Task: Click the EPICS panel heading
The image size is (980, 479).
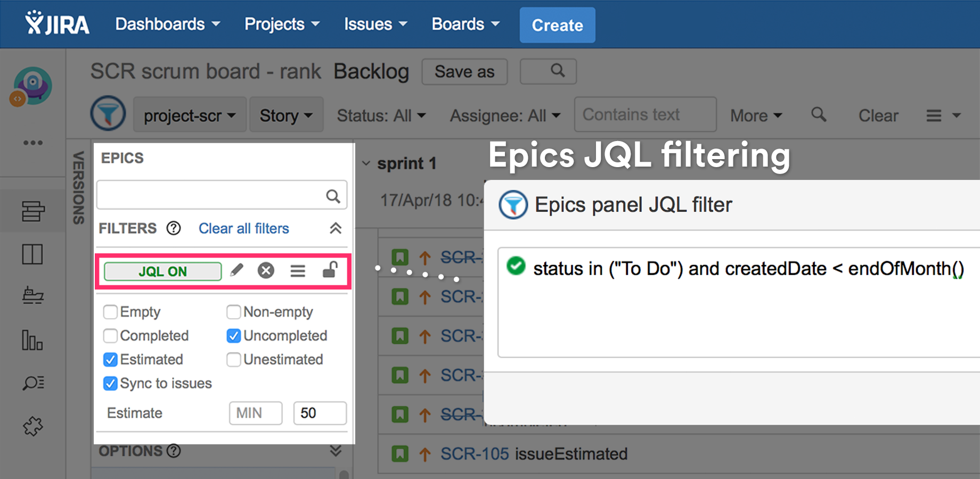Action: click(x=123, y=158)
